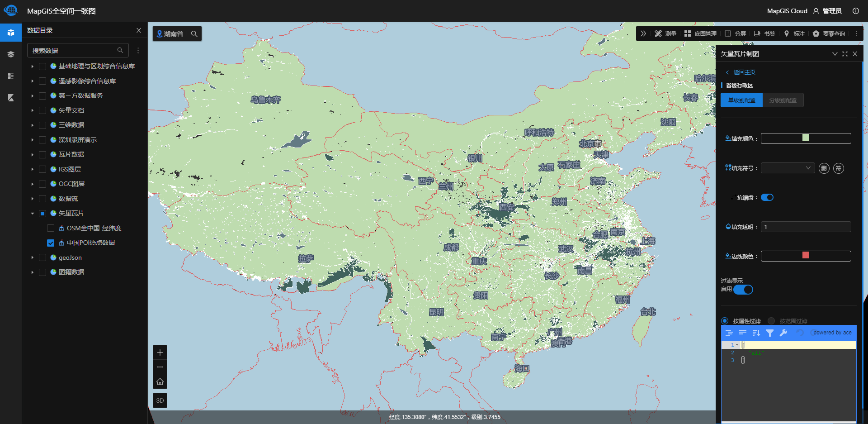Collapse the map toolbar with double-arrow icon
The height and width of the screenshot is (424, 868).
pos(643,33)
